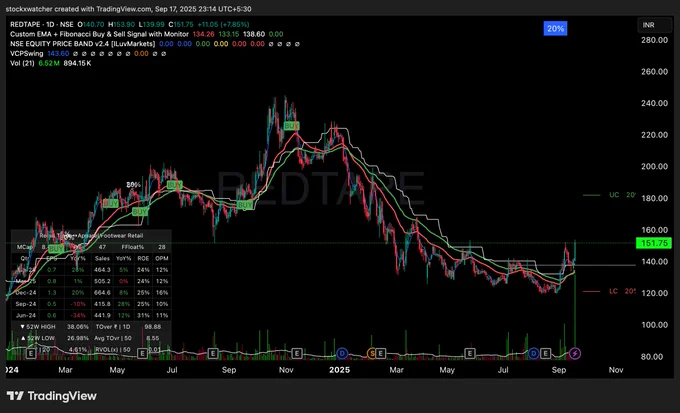Open the lightning-bolt latest event marker in September 2025
The height and width of the screenshot is (413, 680).
tap(575, 354)
